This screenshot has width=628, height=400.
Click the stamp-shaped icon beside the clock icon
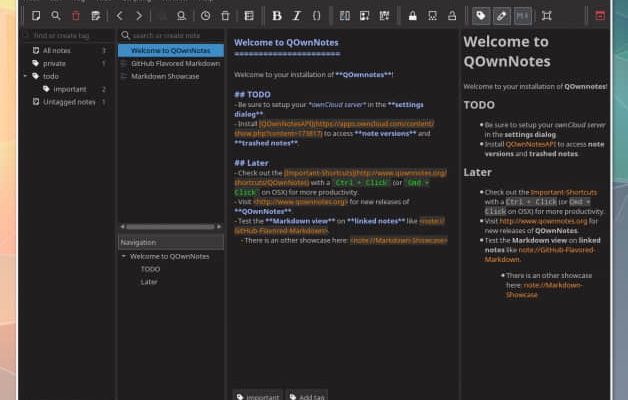tap(181, 16)
